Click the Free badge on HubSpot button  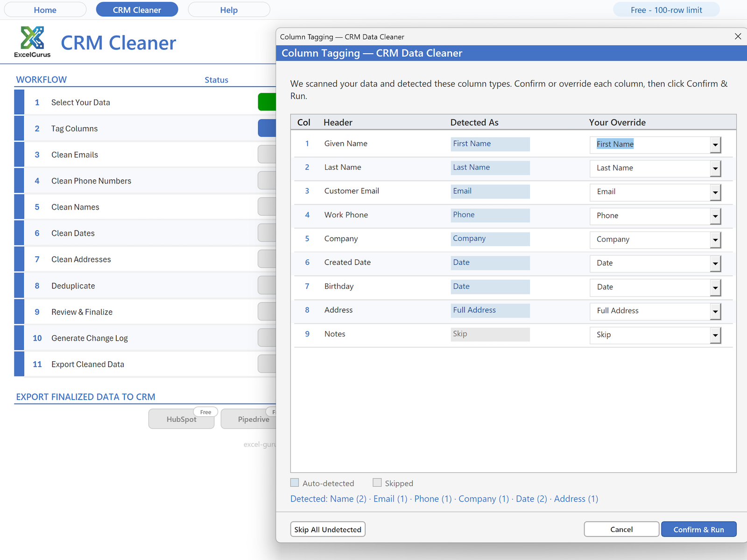click(x=205, y=412)
